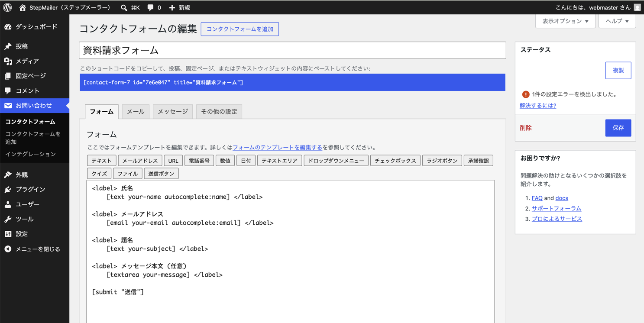
Task: Insert a メールアドレス tag
Action: click(140, 161)
